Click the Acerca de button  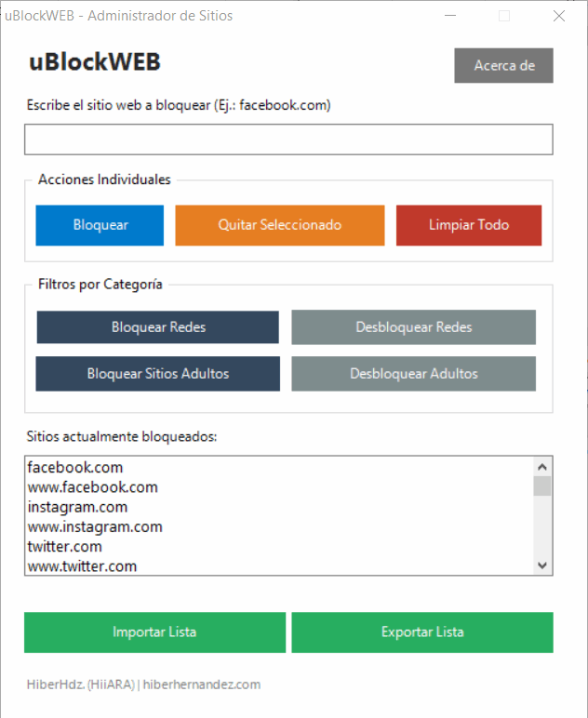[x=503, y=66]
